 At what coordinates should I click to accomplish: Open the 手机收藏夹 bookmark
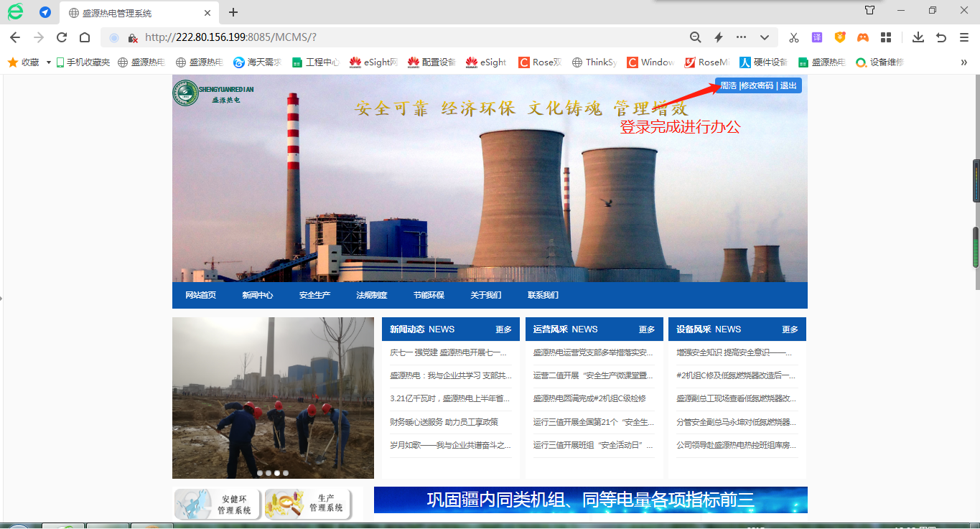click(x=83, y=62)
